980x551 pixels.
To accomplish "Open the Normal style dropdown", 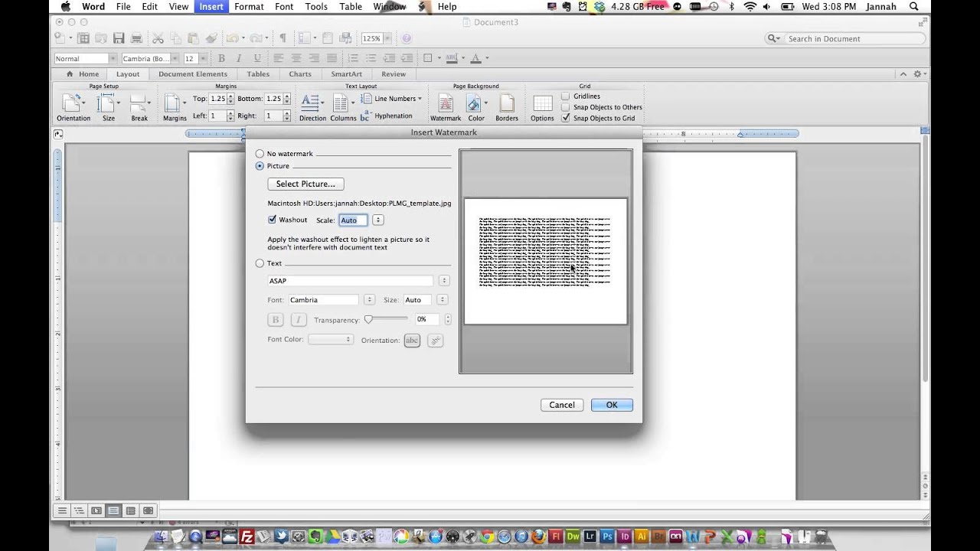I will (x=113, y=58).
